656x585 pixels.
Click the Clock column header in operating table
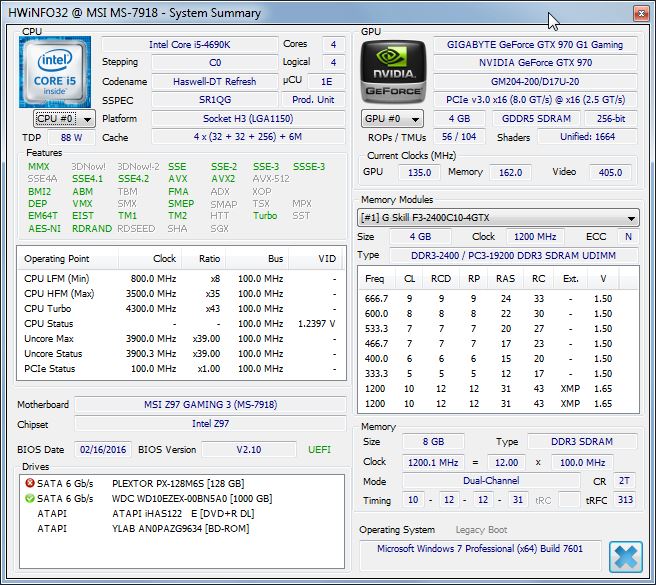tap(150, 259)
